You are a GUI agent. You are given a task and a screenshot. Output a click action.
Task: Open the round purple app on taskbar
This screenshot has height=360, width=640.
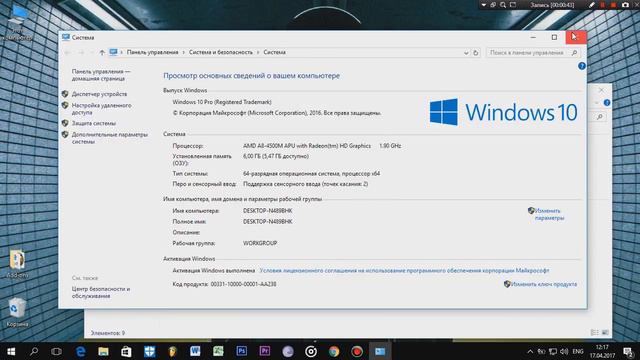pos(288,351)
